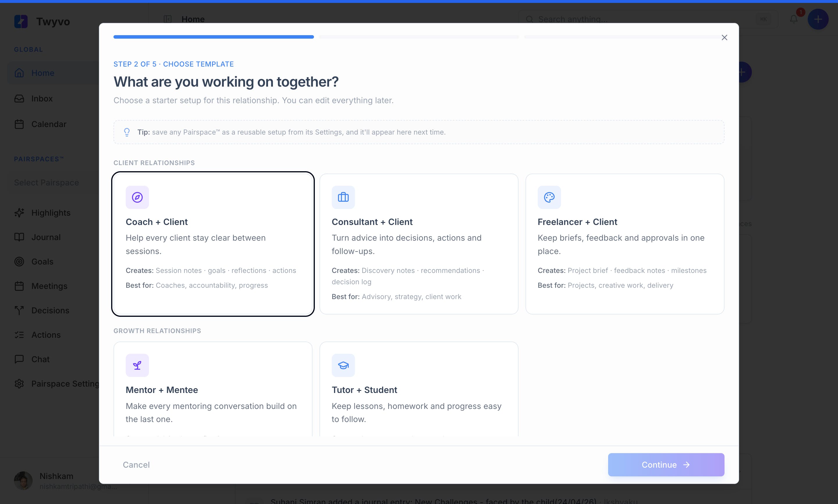
Task: Choose the Consultant + Client template card
Action: click(x=419, y=244)
